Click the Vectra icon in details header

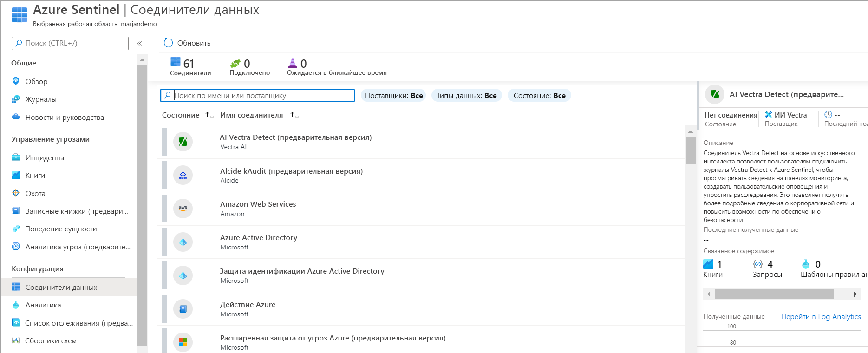[x=715, y=94]
